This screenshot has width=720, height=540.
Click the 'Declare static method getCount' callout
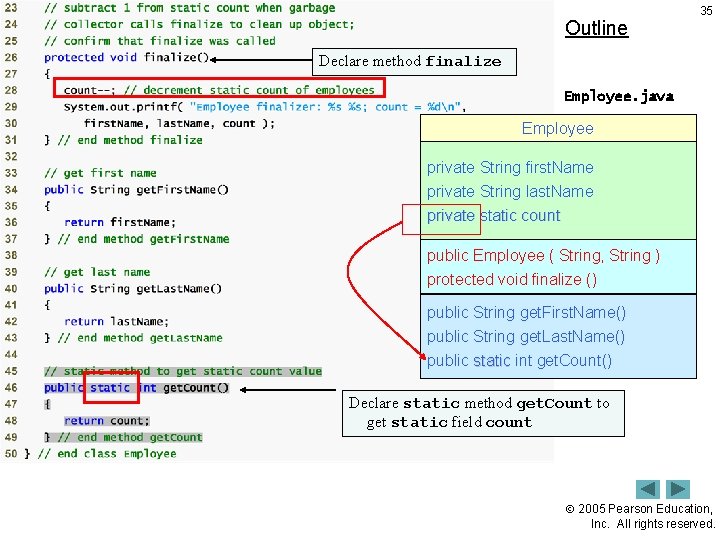[x=483, y=413]
